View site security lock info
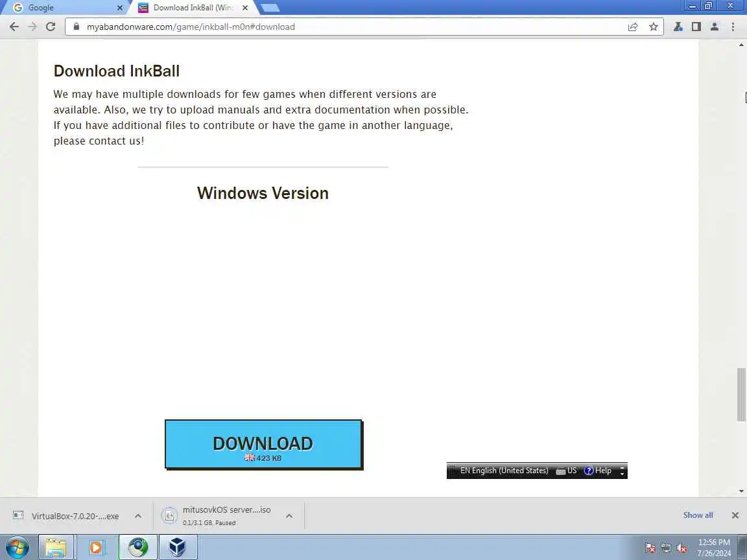 (x=77, y=27)
